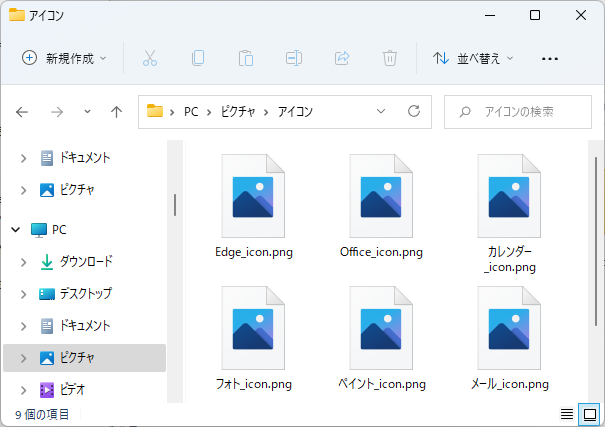Screen dimensions: 605x427
Task: Minimize the アイコン window
Action: coord(490,15)
